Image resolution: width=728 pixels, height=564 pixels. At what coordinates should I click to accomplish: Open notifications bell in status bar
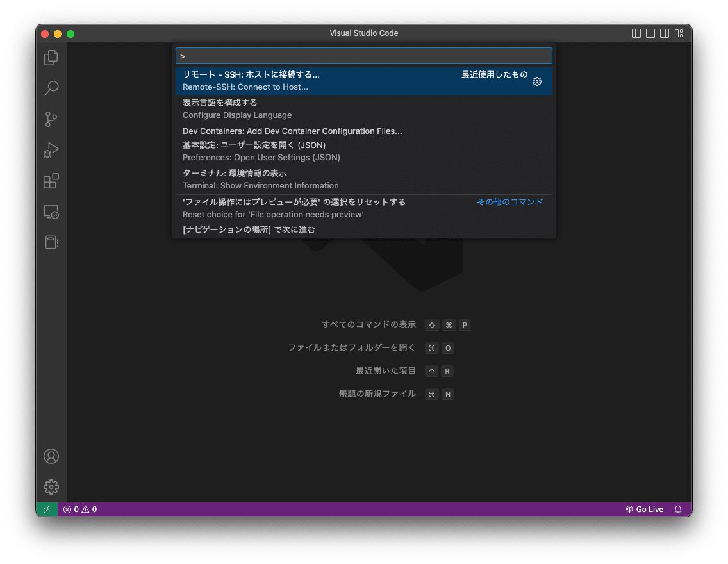[x=678, y=510]
